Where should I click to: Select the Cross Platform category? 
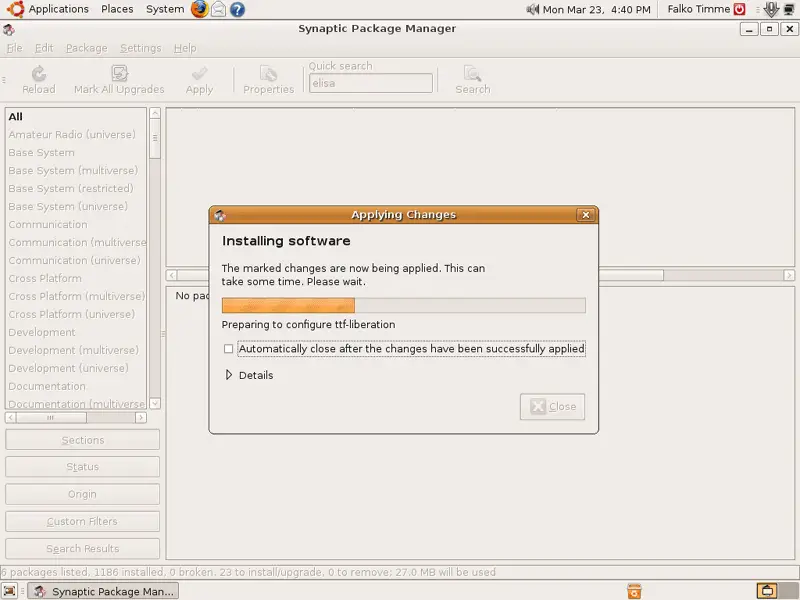pyautogui.click(x=77, y=279)
